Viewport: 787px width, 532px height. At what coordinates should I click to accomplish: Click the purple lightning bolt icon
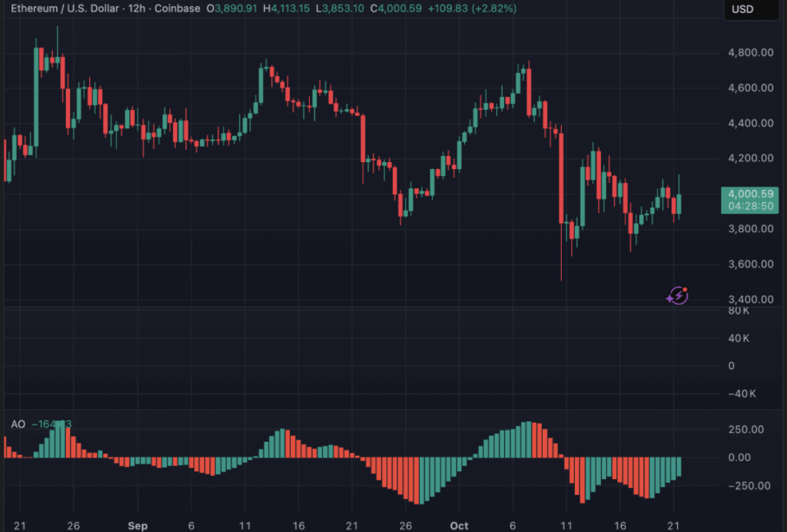point(677,295)
